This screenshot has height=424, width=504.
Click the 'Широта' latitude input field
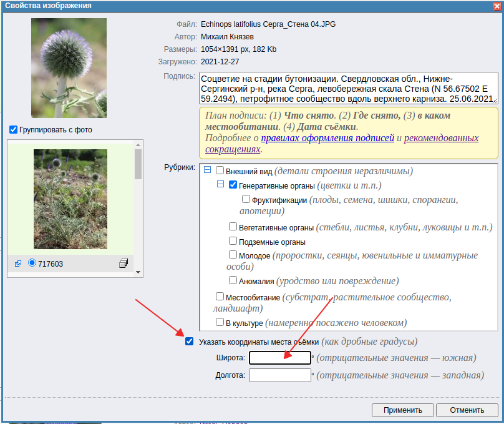279,358
